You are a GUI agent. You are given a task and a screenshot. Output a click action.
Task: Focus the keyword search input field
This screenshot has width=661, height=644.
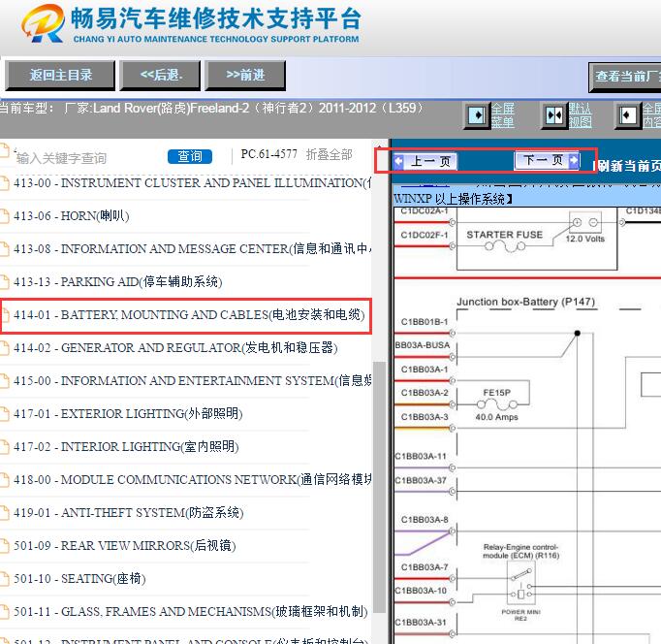click(88, 158)
